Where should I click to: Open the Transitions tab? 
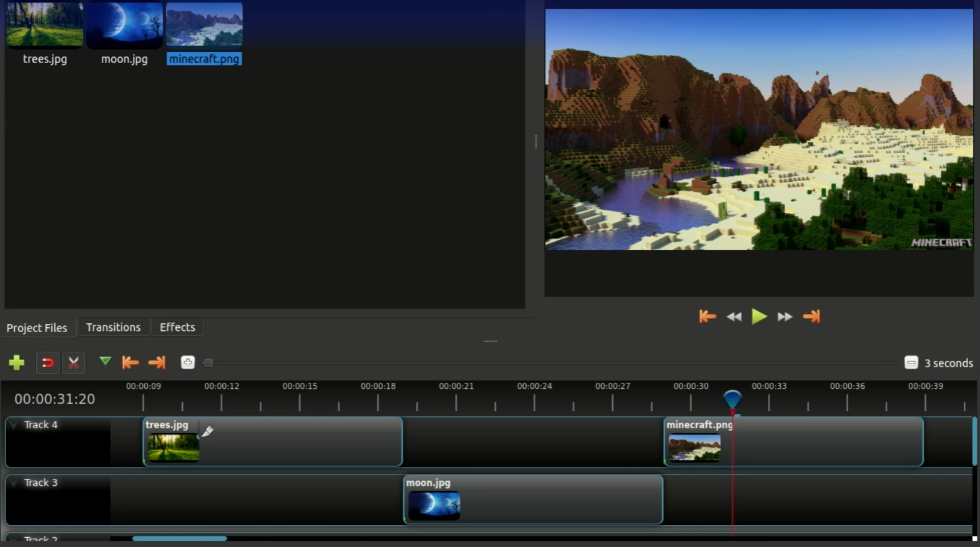113,327
